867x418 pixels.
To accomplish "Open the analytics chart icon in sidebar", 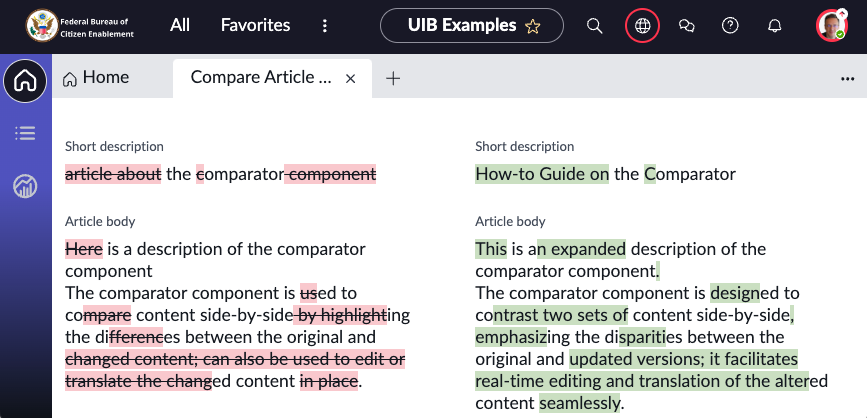I will pos(25,186).
